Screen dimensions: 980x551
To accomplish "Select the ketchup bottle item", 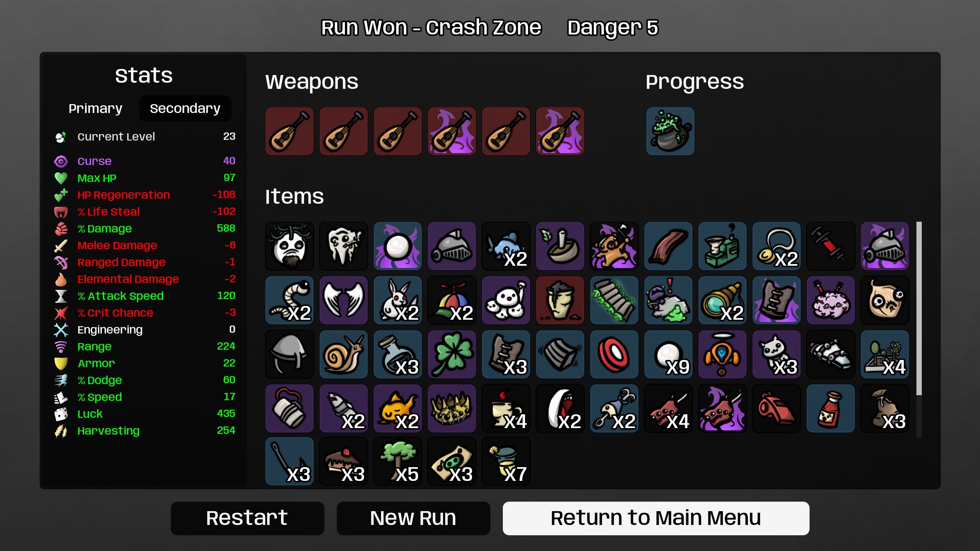I will (x=831, y=409).
